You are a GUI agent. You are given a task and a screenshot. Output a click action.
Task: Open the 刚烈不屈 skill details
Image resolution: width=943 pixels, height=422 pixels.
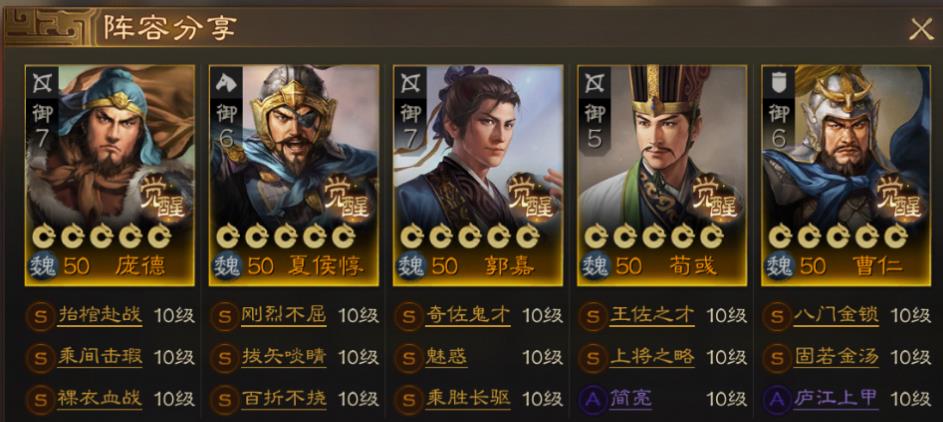tap(284, 315)
